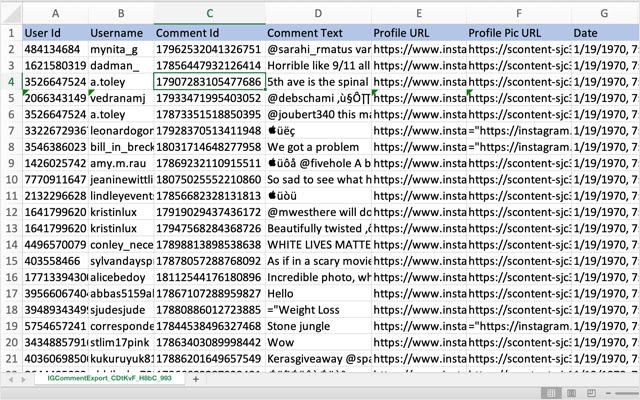Select comment id cell 17886201649657549

[x=210, y=359]
